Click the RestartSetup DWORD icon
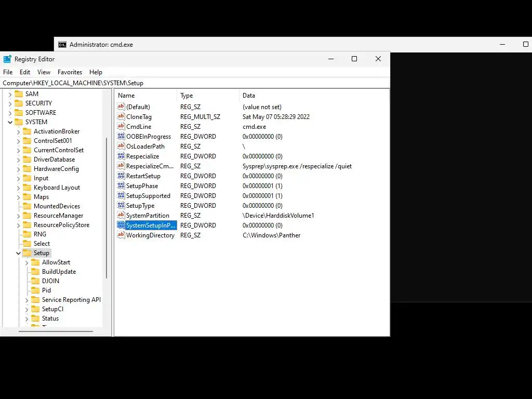Viewport: 532px width, 399px height. tap(121, 176)
